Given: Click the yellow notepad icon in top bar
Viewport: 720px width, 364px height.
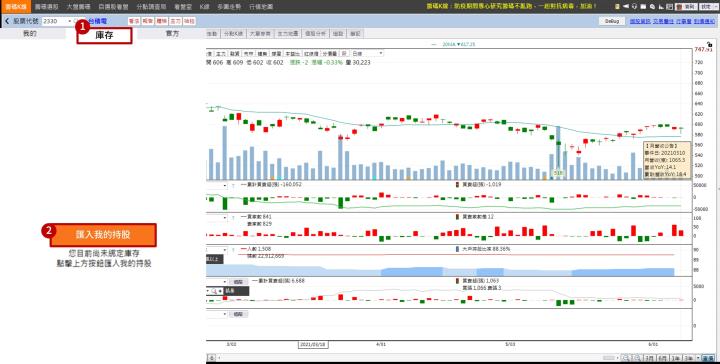Looking at the screenshot, I should pos(617,6).
